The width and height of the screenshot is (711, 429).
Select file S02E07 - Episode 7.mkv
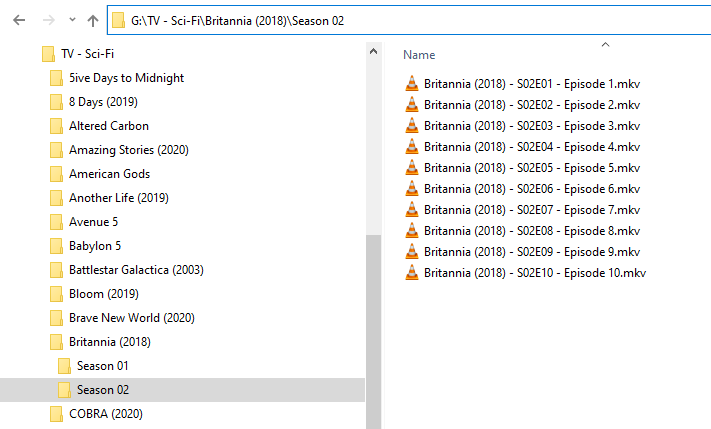coord(532,209)
